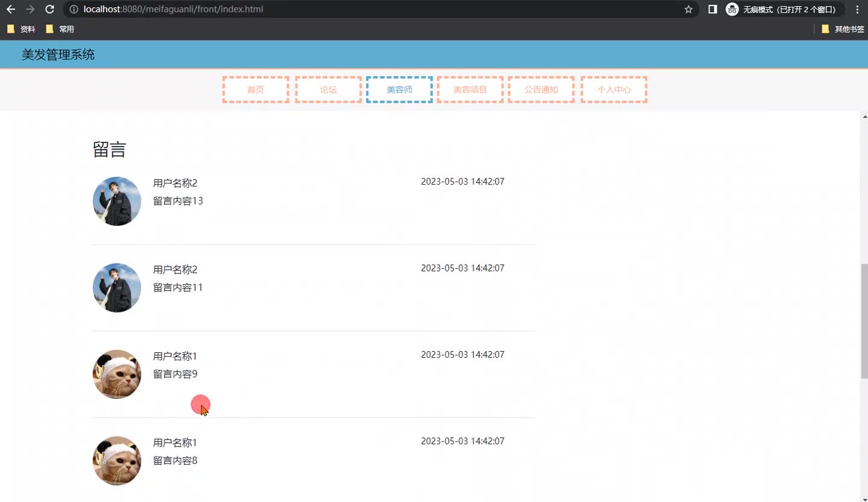Click the message text 留言内容8
The height and width of the screenshot is (502, 868).
tap(175, 460)
